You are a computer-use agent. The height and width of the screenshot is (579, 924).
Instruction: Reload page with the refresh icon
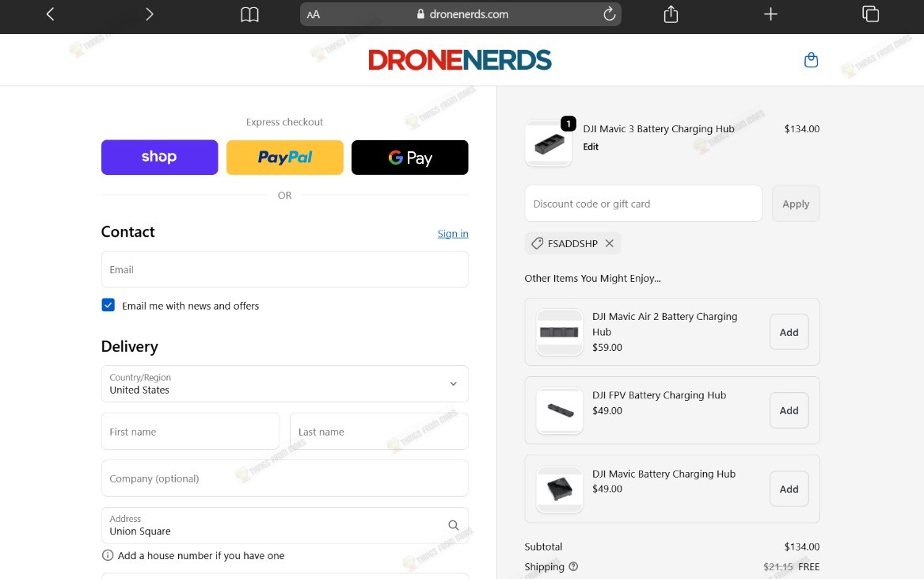(x=610, y=14)
